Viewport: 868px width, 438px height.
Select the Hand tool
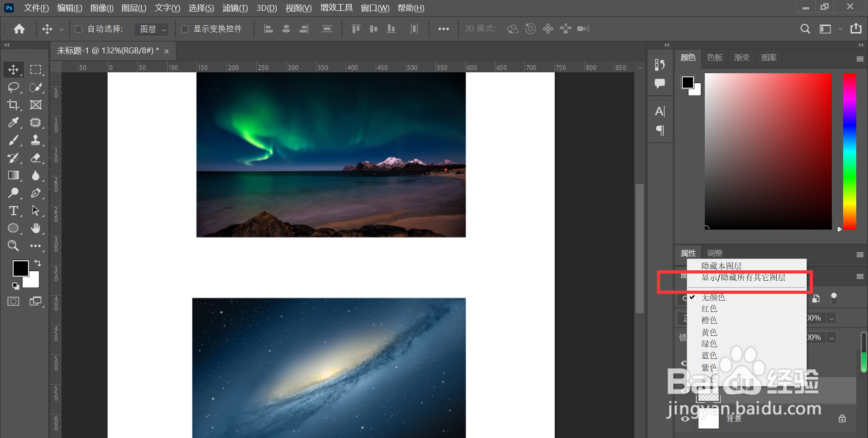click(36, 228)
